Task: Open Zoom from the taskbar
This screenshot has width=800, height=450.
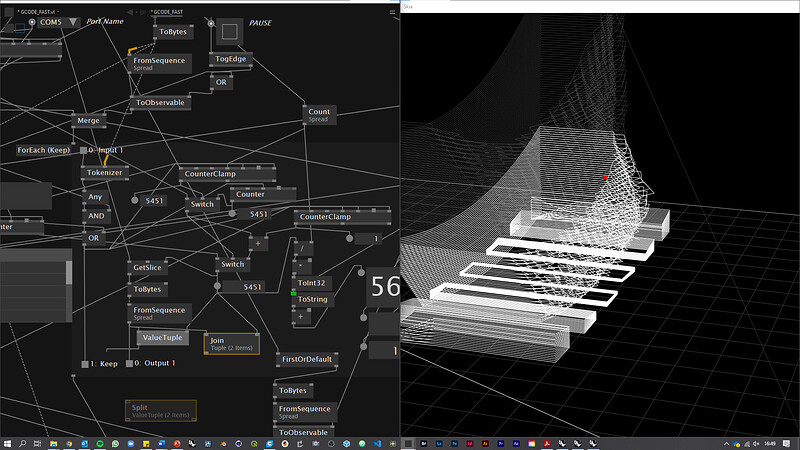Action: [131, 444]
